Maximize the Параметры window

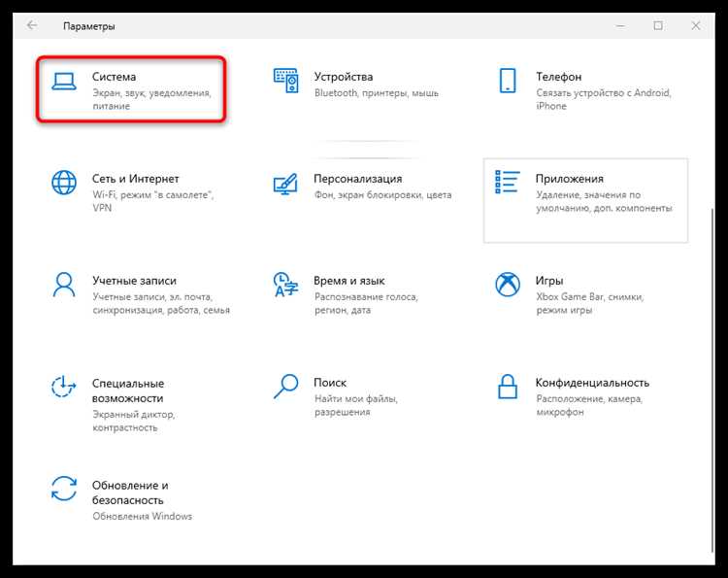[x=658, y=25]
